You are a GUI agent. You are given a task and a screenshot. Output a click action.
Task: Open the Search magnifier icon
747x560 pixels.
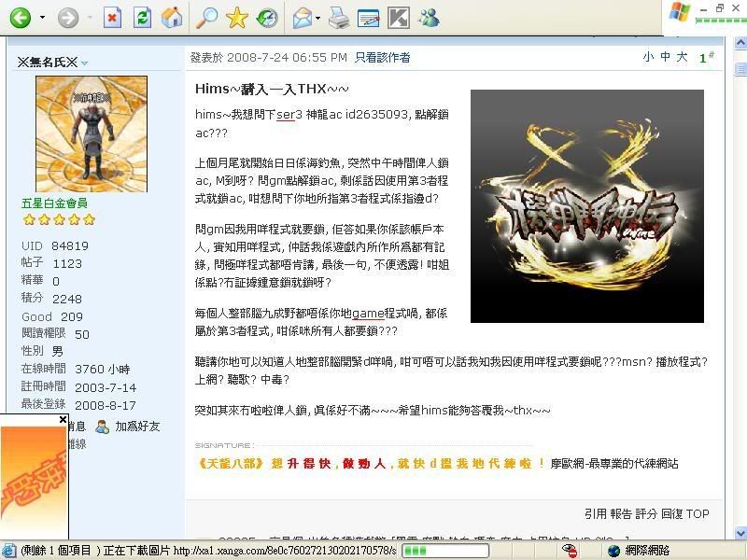(207, 17)
